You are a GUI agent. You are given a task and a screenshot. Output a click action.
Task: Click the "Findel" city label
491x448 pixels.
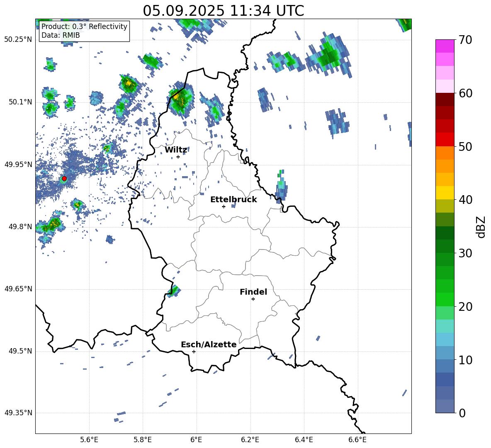coord(253,292)
